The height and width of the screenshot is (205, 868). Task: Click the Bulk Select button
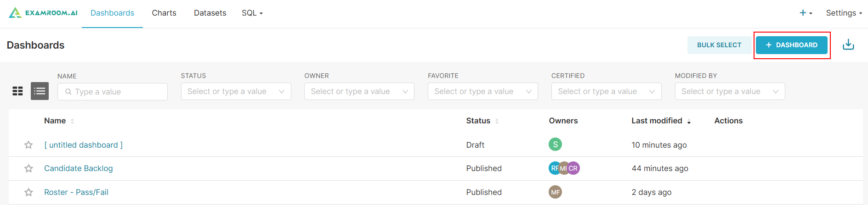point(719,45)
